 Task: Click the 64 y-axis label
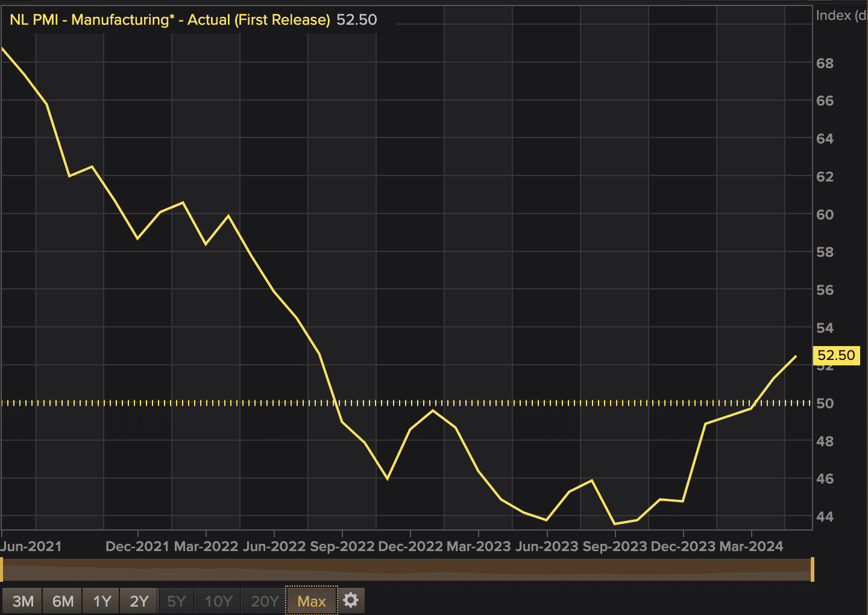(x=825, y=139)
